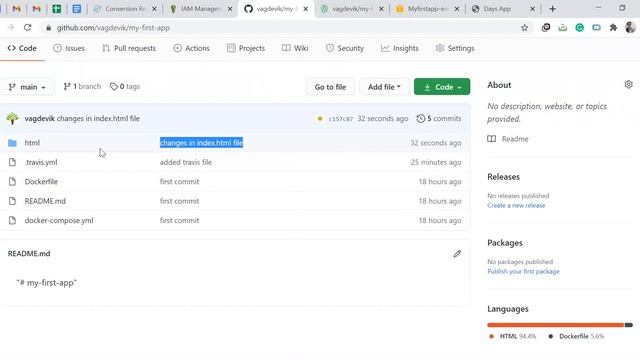The width and height of the screenshot is (640, 360).
Task: Open the 'added travis file' commit message
Action: pos(186,162)
